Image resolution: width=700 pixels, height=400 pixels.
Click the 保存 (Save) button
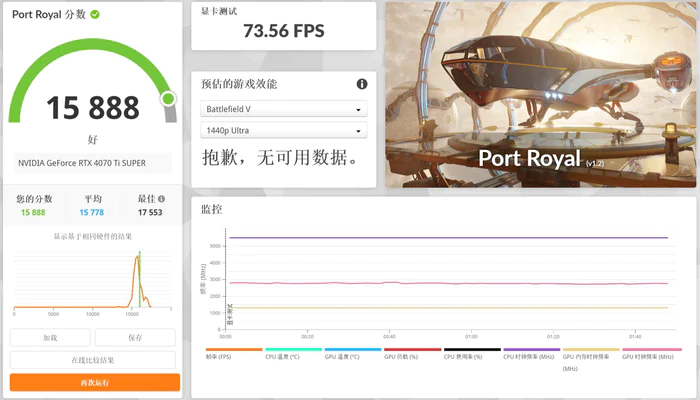coord(135,338)
